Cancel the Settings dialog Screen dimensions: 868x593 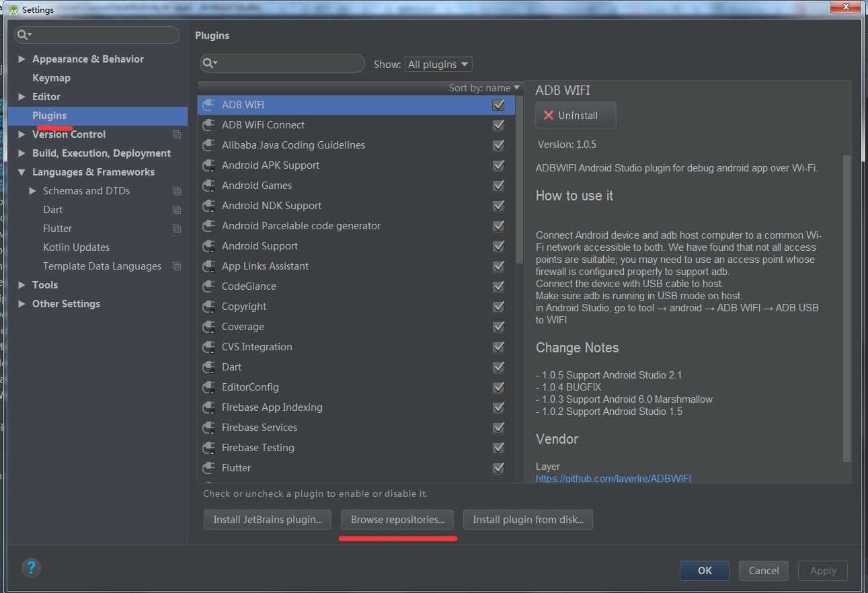(x=764, y=571)
